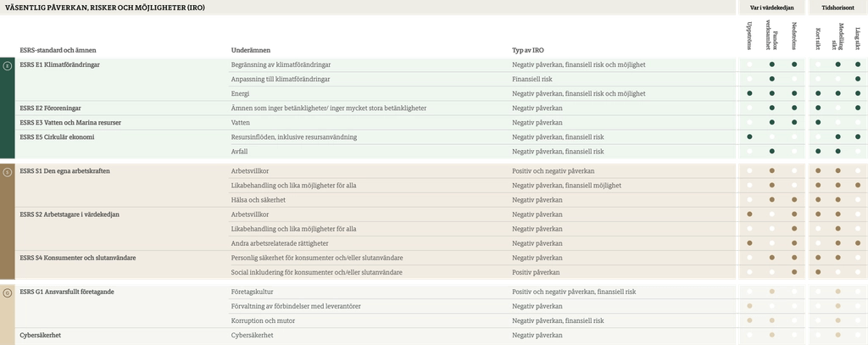868x345 pixels.
Task: Select 'ESRS E1 Klimatförändringar' row heading
Action: point(60,64)
